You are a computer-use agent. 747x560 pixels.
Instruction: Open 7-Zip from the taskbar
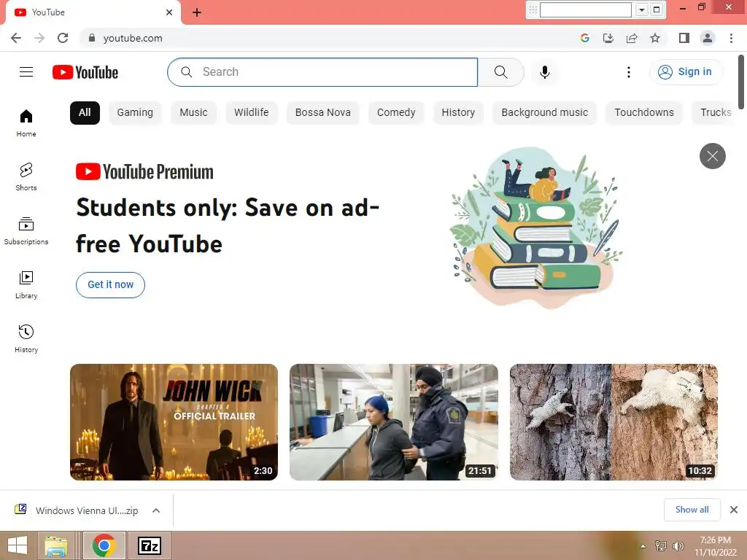[x=150, y=545]
